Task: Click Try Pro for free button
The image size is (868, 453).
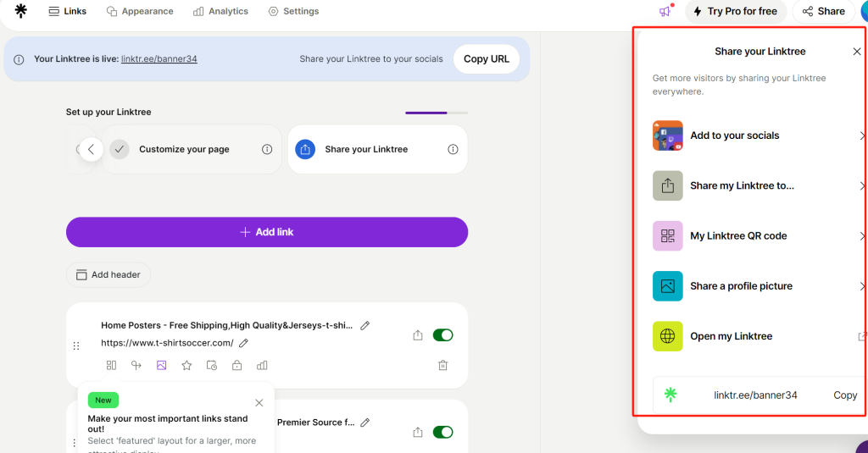Action: [x=736, y=11]
